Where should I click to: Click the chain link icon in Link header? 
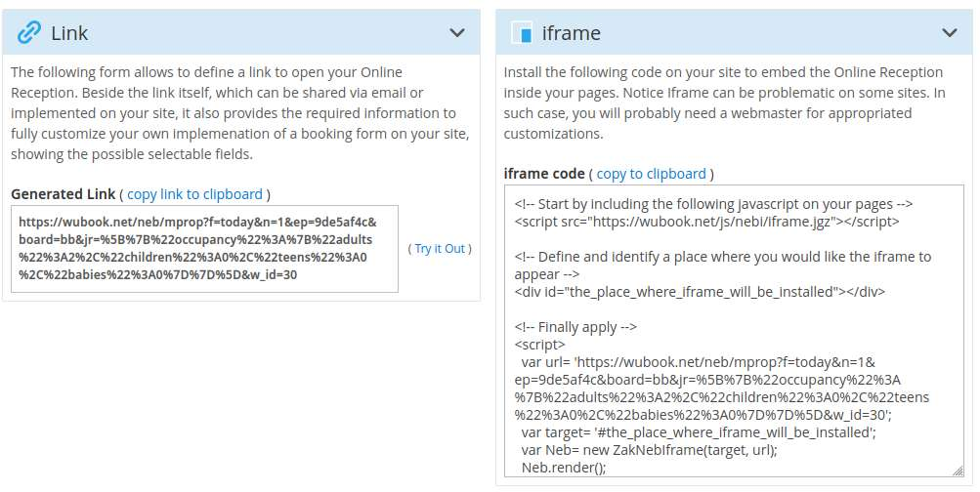(28, 32)
